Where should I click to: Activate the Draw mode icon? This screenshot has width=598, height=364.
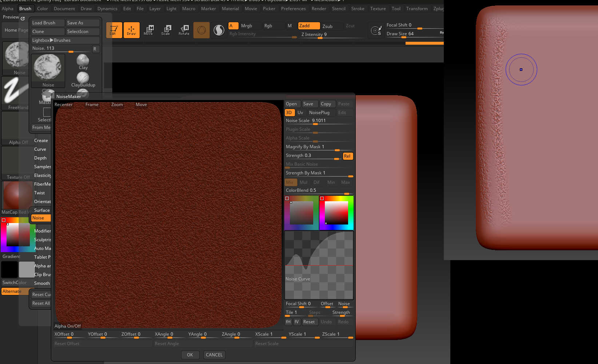131,30
